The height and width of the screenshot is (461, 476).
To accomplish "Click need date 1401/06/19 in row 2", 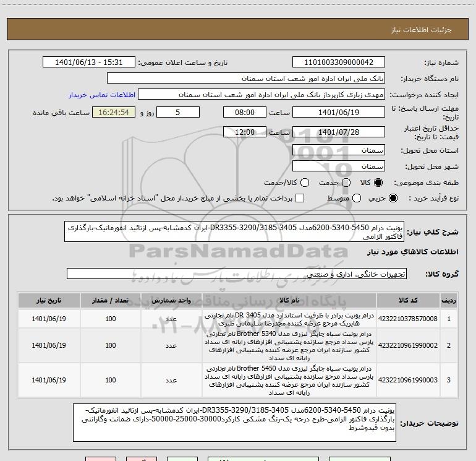I will point(49,345).
